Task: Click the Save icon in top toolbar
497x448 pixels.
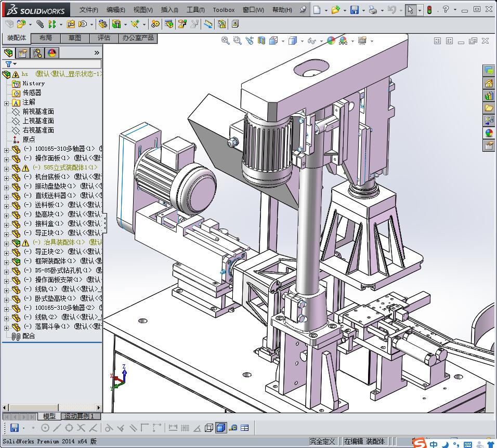Action: (354, 10)
